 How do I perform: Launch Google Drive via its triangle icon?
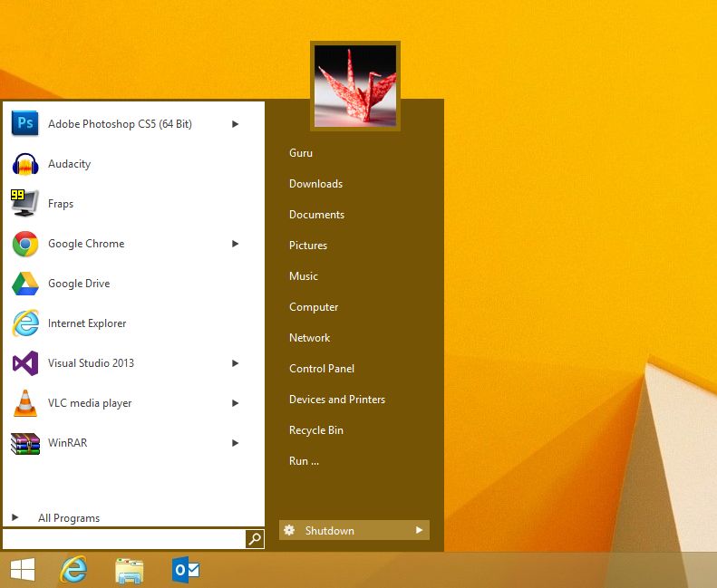pos(24,284)
